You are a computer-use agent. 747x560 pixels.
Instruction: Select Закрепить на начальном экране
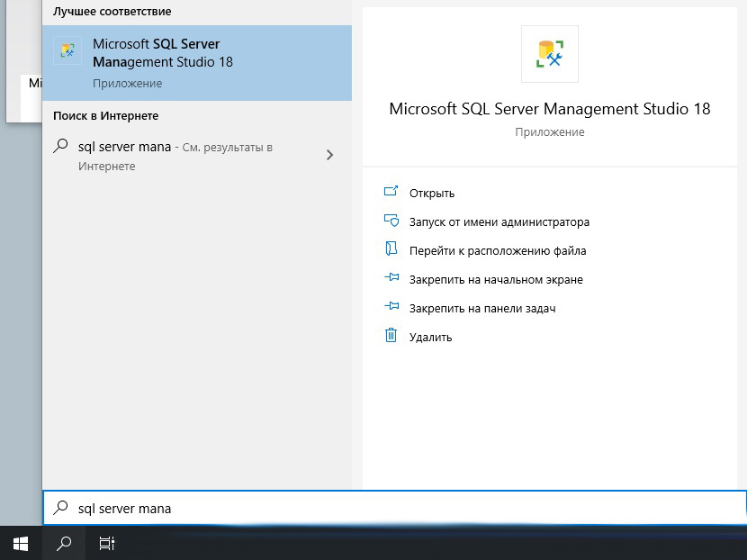pos(496,280)
